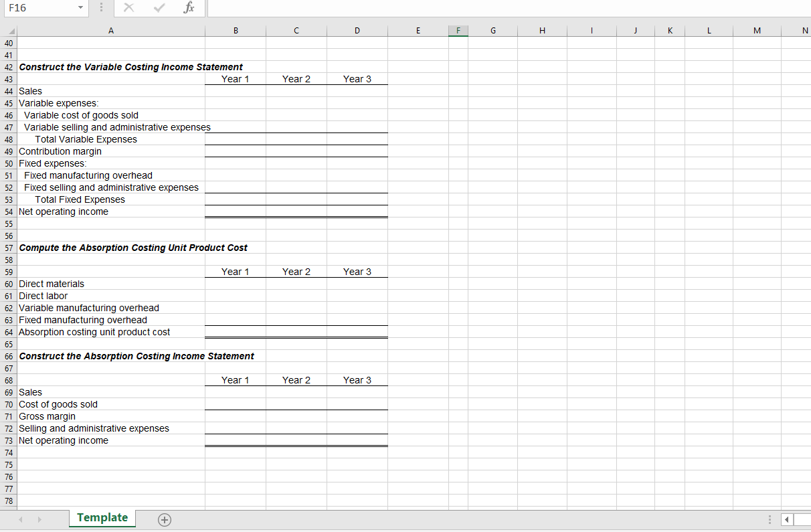Open the Name Box dropdown arrow
The height and width of the screenshot is (532, 811).
[x=80, y=9]
